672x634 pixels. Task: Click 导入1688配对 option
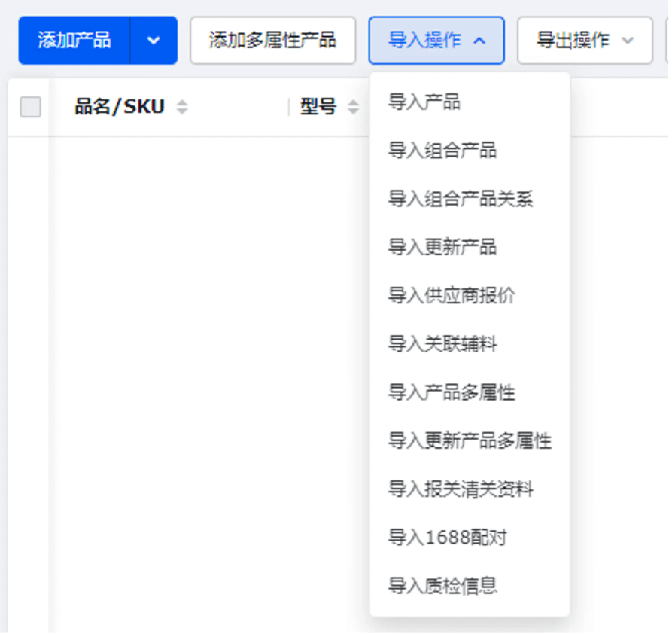click(x=448, y=538)
